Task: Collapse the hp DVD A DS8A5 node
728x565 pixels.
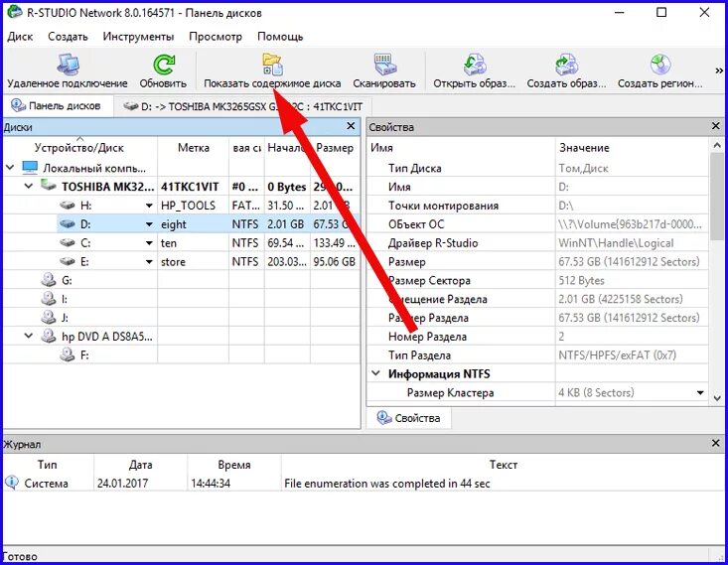Action: [29, 336]
